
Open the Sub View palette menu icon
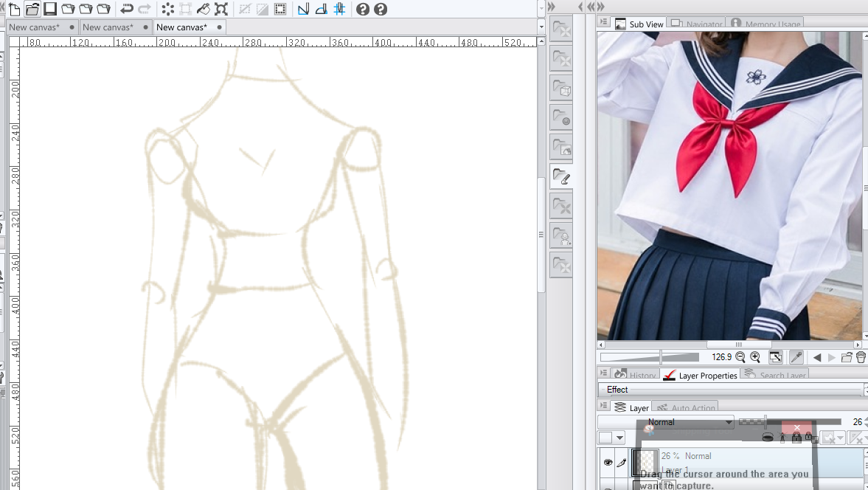[x=603, y=22]
